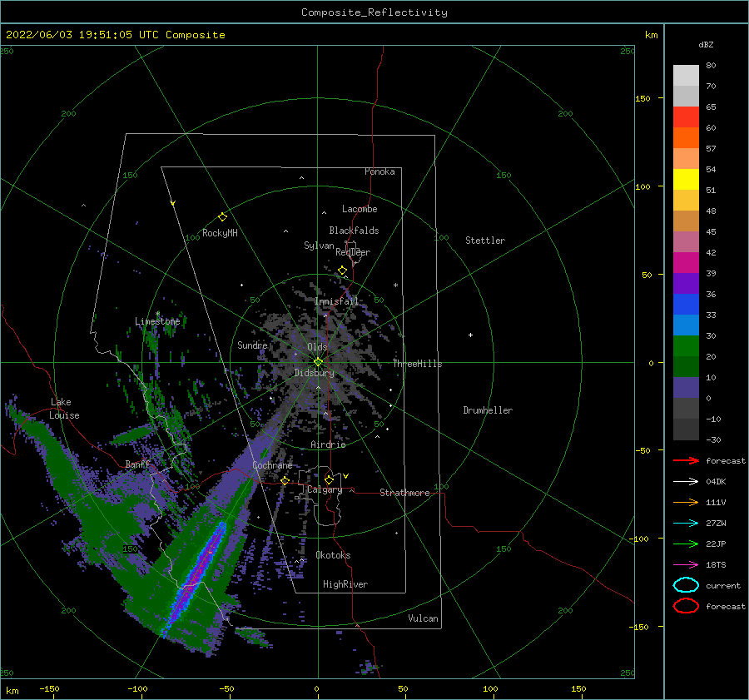Click the Sundre label
The height and width of the screenshot is (700, 749).
pos(252,345)
